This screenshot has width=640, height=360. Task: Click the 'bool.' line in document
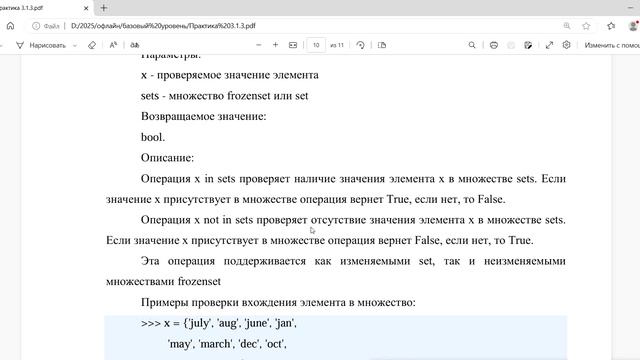point(153,137)
